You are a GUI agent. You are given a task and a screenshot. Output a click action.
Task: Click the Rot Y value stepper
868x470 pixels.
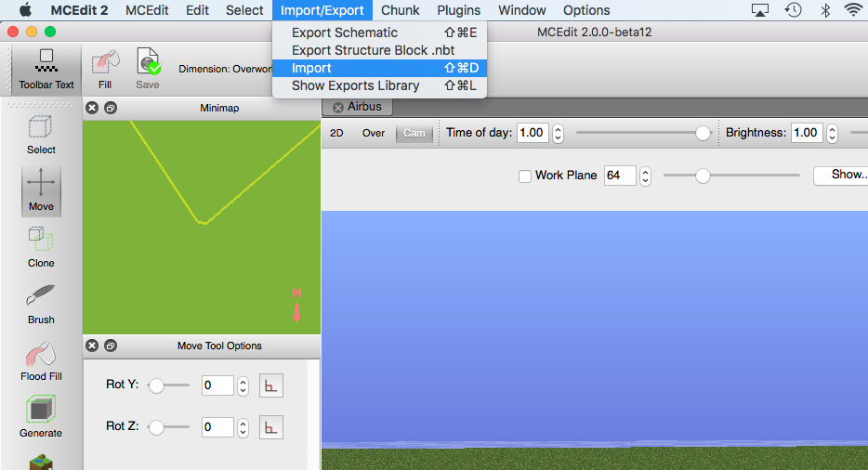[x=243, y=385]
